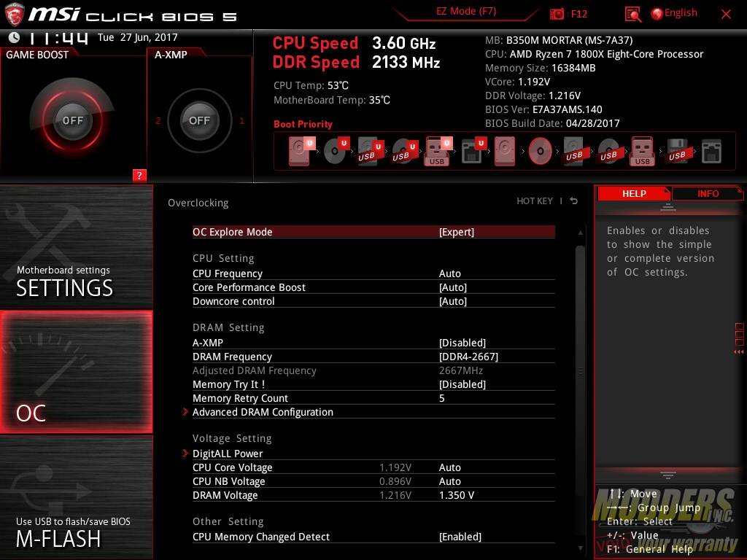Click the hotkey back arrow icon
Screen dimensions: 747x560
click(574, 201)
